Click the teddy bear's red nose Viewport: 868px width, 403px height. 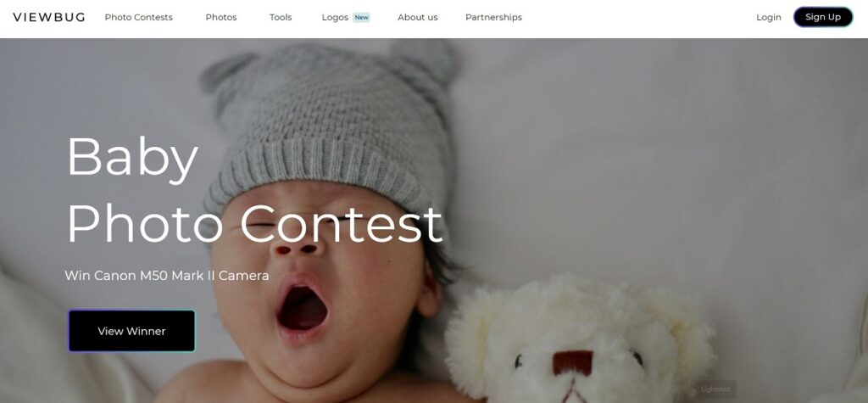(x=573, y=363)
